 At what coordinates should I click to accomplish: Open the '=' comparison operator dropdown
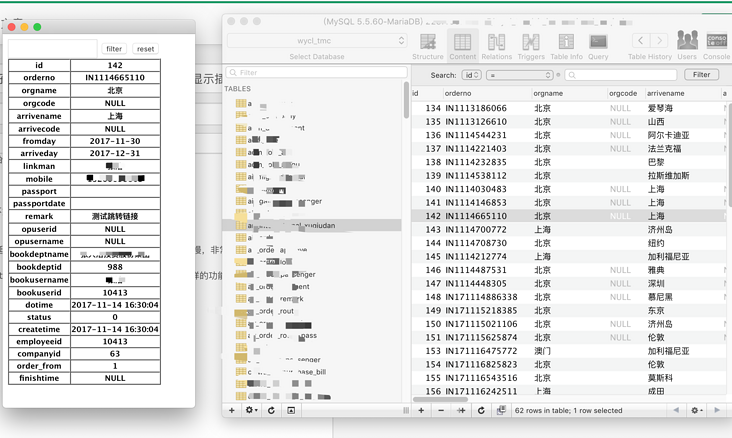coord(520,75)
